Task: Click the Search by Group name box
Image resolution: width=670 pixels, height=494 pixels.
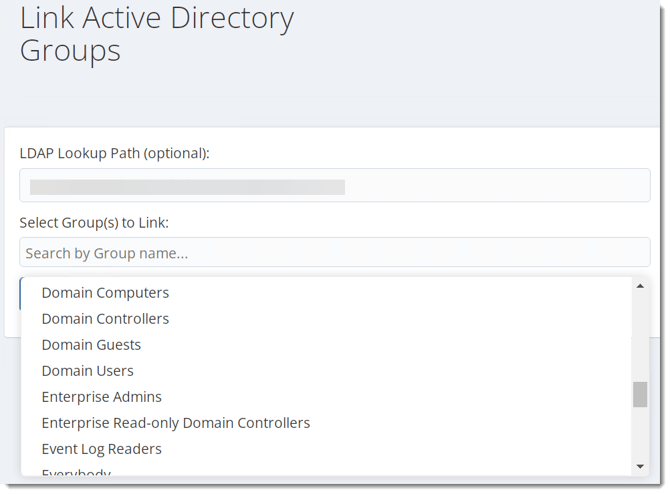Action: (x=334, y=253)
